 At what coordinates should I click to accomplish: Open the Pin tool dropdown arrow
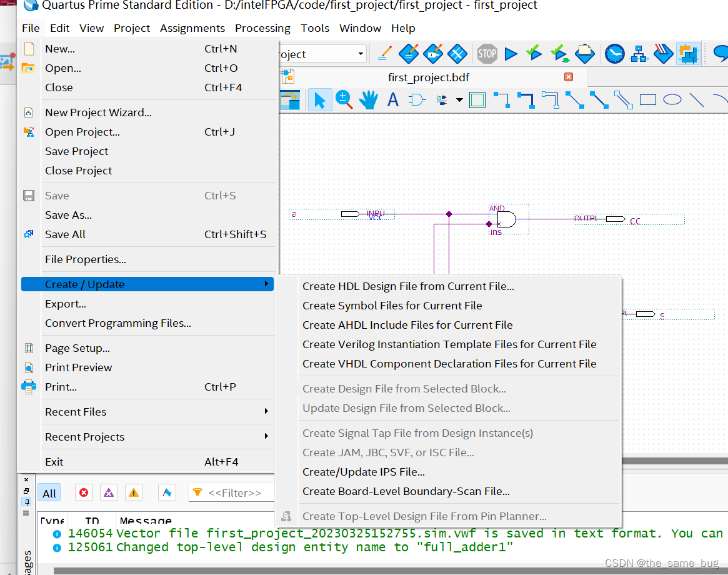(459, 100)
